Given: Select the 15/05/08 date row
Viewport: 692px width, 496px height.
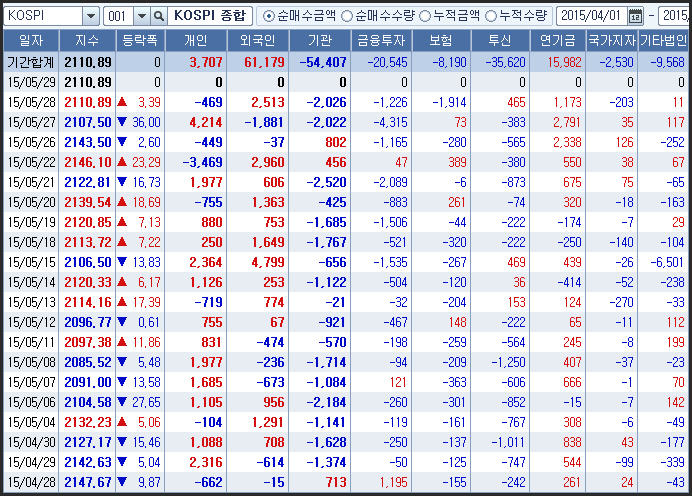Looking at the screenshot, I should [x=346, y=362].
